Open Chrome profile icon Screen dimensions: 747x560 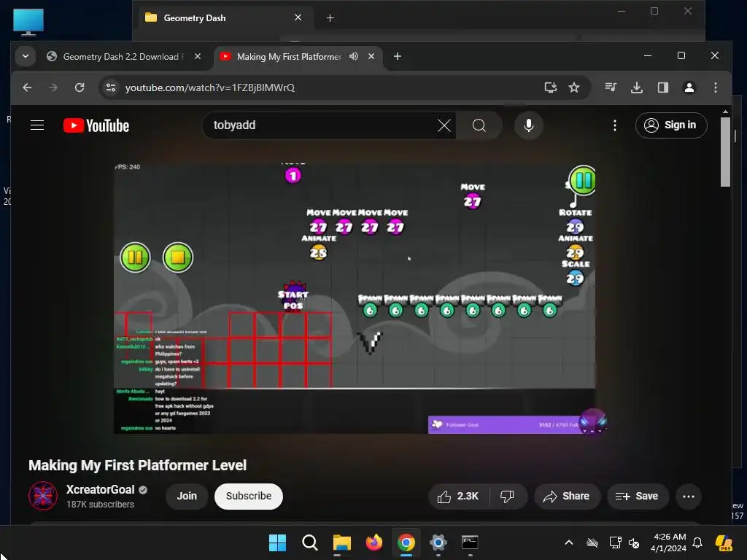(x=689, y=87)
